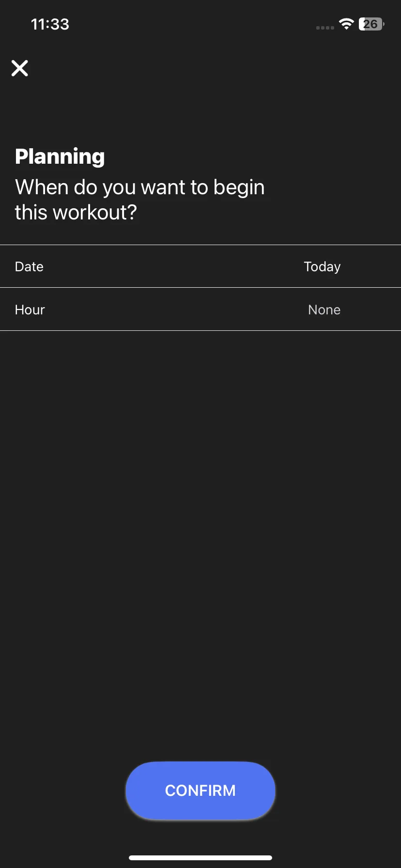Tap the blank space between Hour and None

(176, 310)
